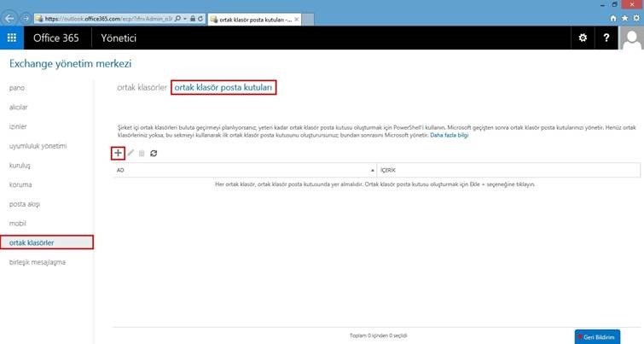This screenshot has width=644, height=344.
Task: Open mobil in the left navigation
Action: (18, 223)
